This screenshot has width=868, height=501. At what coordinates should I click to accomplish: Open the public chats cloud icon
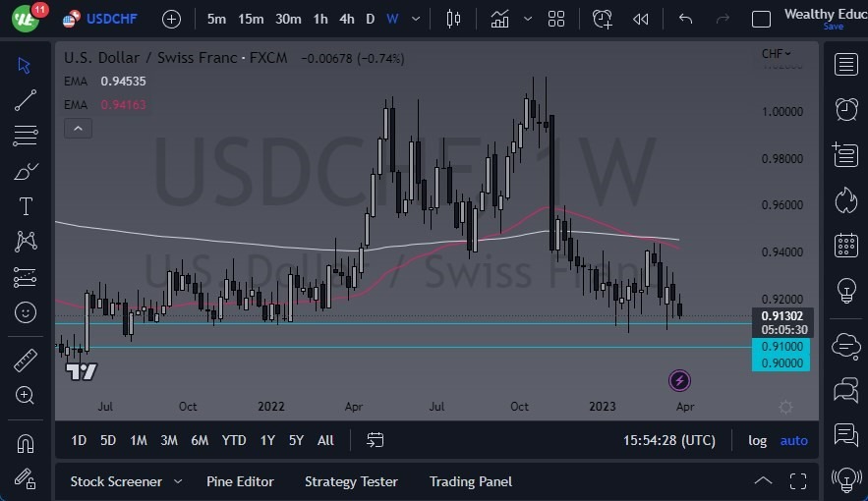coord(845,347)
